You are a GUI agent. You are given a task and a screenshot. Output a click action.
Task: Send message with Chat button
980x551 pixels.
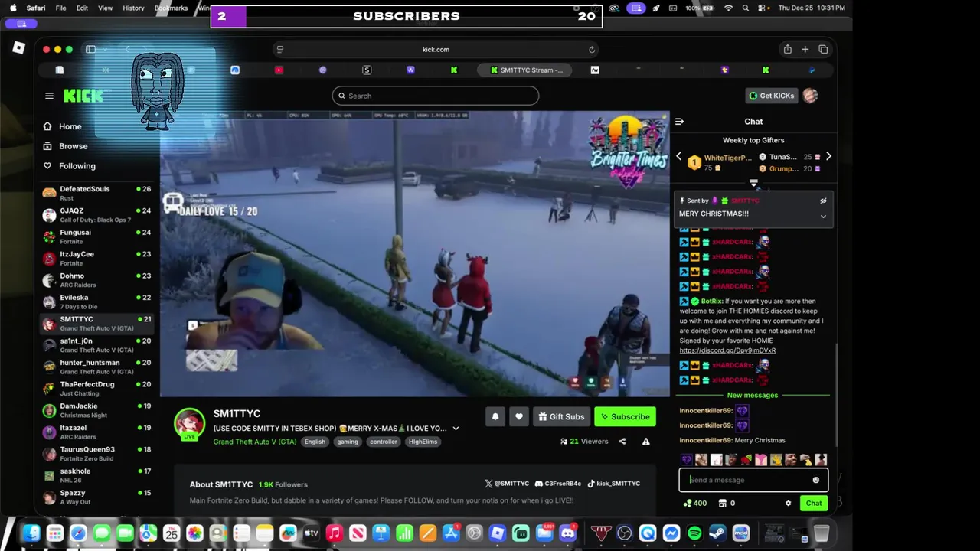(x=813, y=504)
